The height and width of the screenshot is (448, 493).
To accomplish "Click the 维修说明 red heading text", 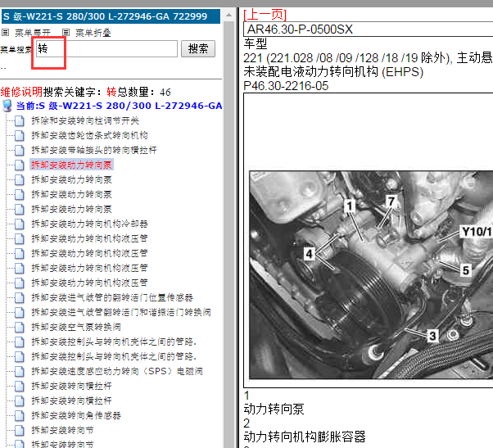I will tap(21, 92).
